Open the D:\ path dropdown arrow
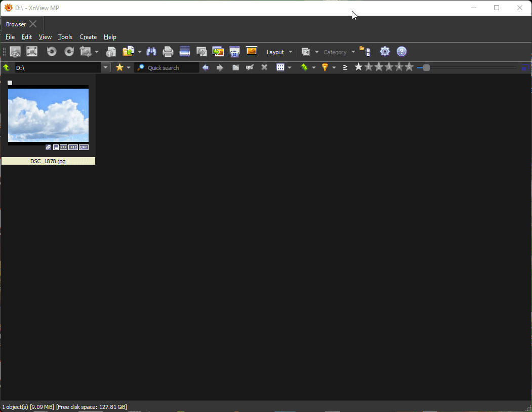 (106, 67)
